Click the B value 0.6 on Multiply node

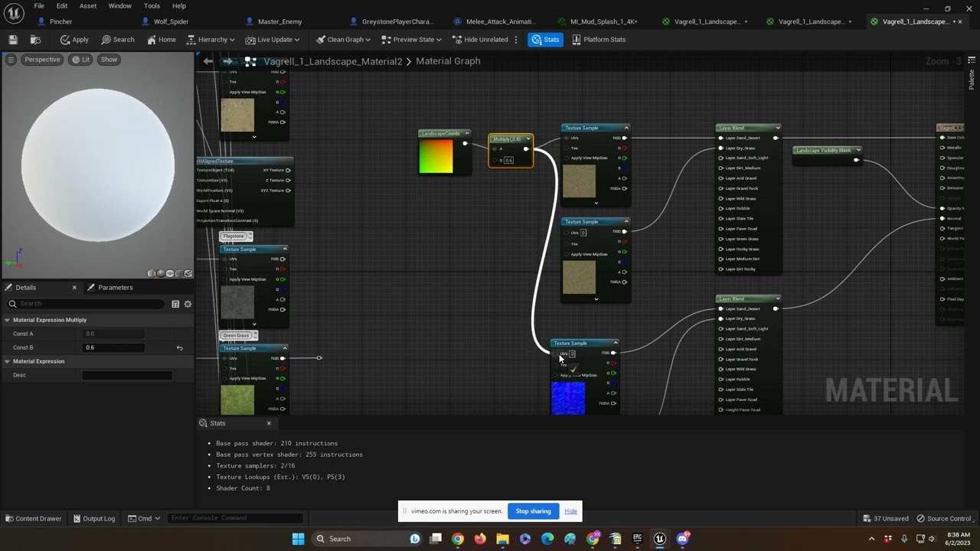(x=508, y=160)
